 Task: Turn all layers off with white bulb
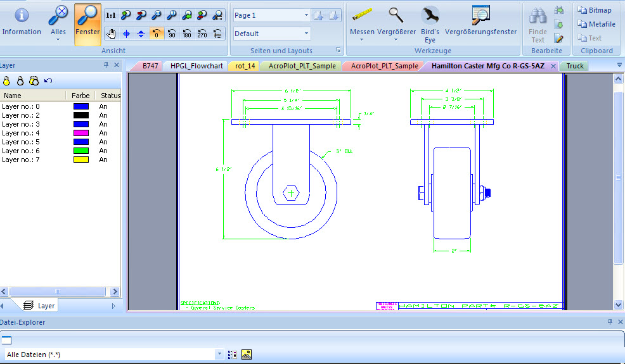pyautogui.click(x=20, y=80)
